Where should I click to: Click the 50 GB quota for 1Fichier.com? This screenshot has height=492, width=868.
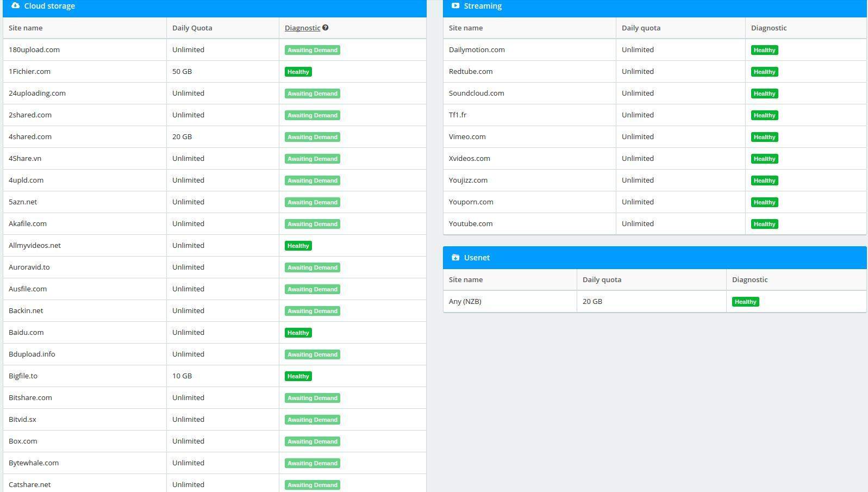[x=182, y=71]
